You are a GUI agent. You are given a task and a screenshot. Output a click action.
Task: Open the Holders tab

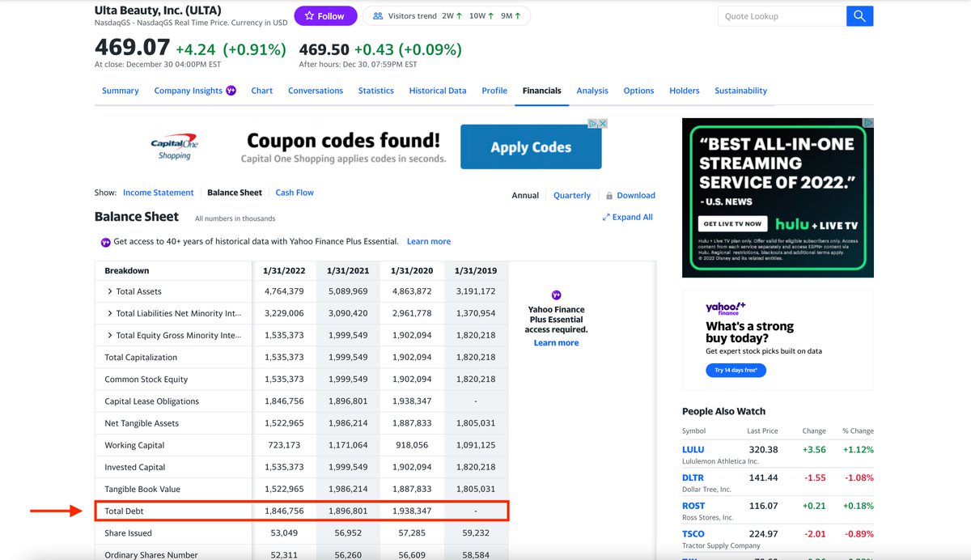coord(685,91)
